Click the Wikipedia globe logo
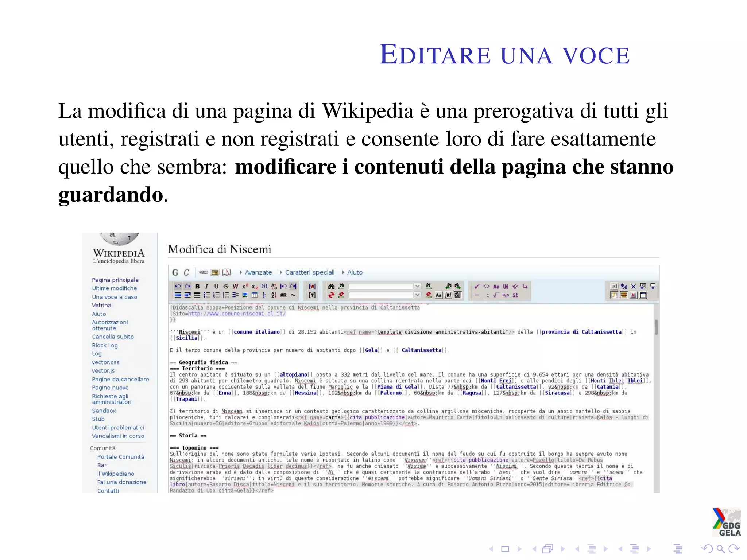747x560 pixels. [x=119, y=239]
